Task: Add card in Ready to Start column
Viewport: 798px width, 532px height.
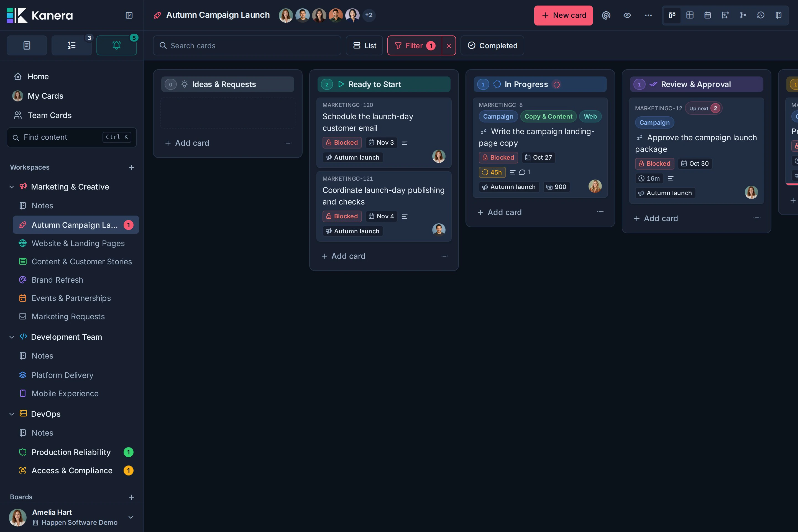Action: (343, 256)
